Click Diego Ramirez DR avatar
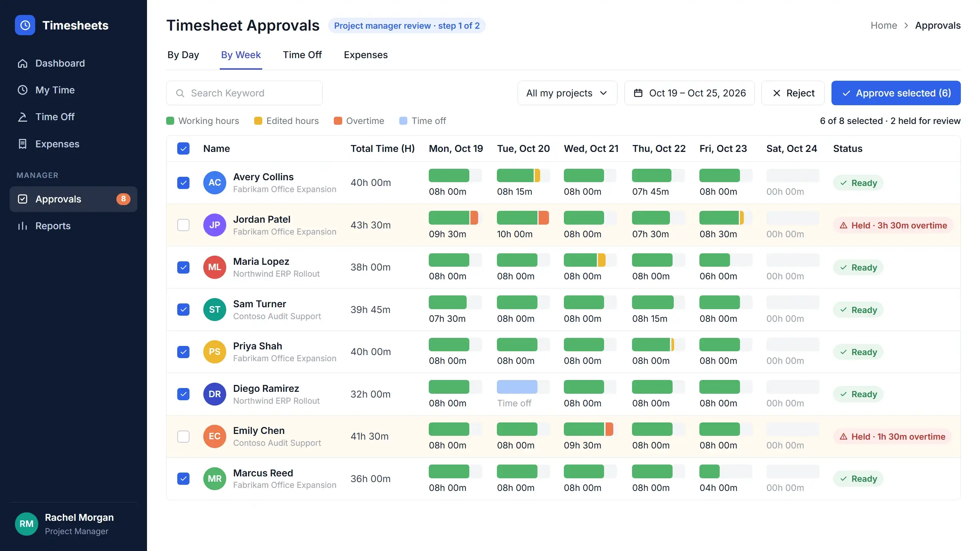The width and height of the screenshot is (980, 551). point(214,394)
